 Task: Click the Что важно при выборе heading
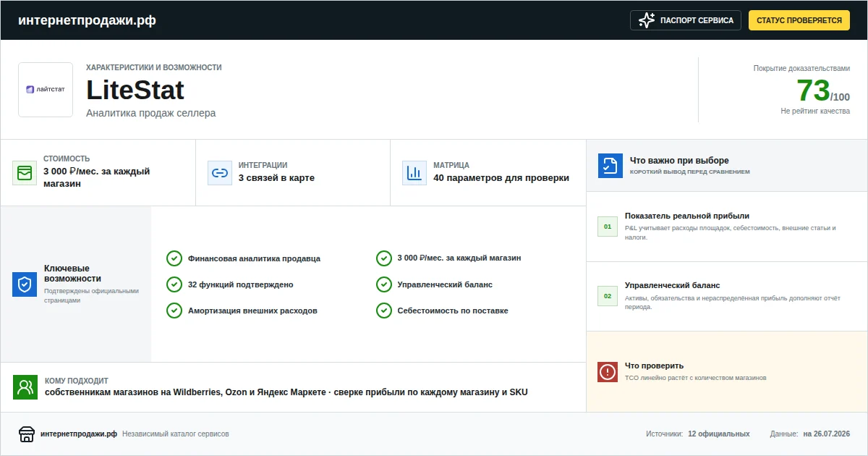(679, 161)
